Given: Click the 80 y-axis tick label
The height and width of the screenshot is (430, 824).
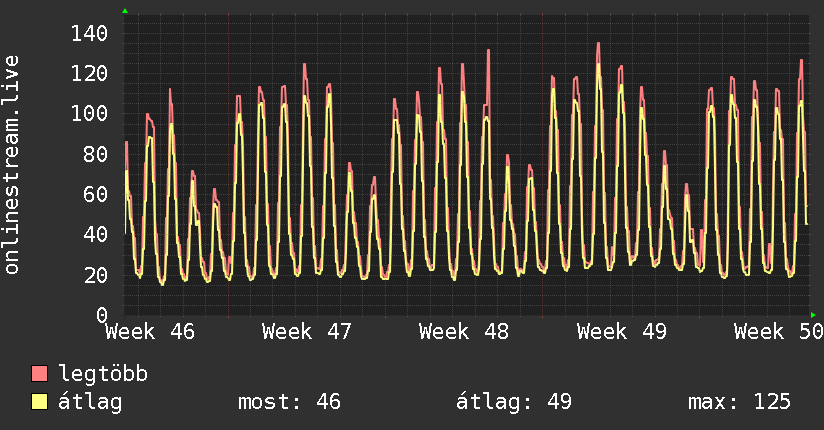Looking at the screenshot, I should (96, 154).
